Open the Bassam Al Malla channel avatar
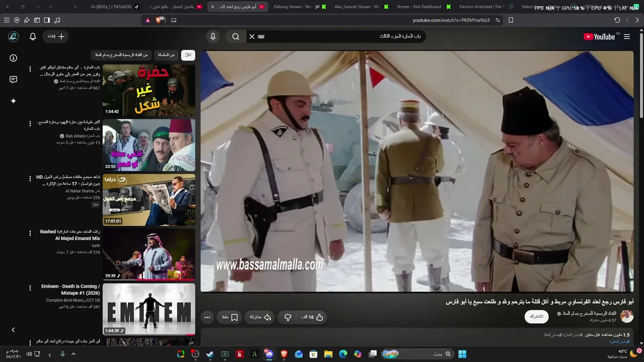 (x=627, y=316)
